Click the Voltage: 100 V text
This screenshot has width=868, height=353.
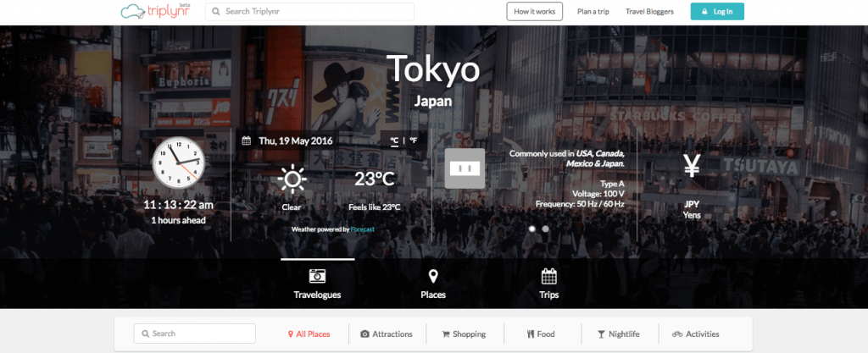point(599,194)
